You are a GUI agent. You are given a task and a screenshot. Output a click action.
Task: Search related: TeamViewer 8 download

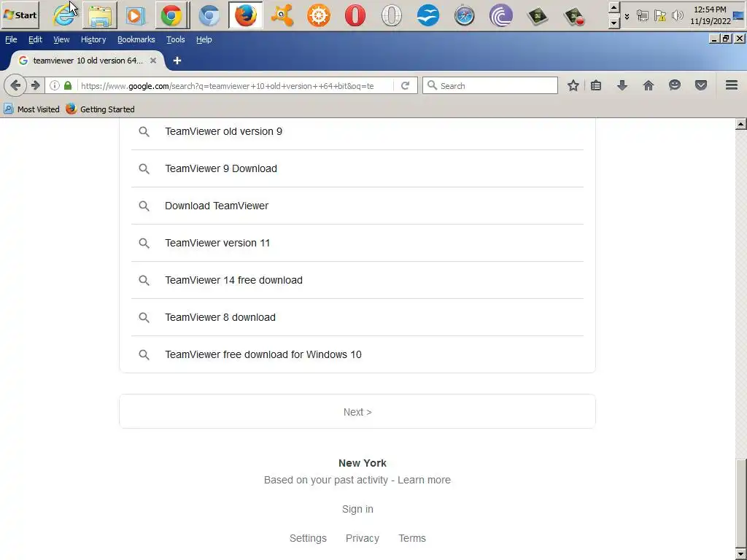point(357,317)
